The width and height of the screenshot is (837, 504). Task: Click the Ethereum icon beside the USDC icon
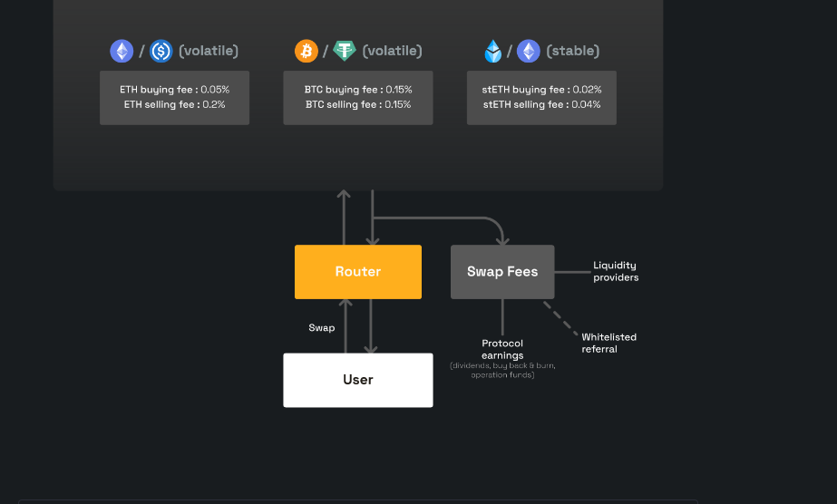point(122,51)
